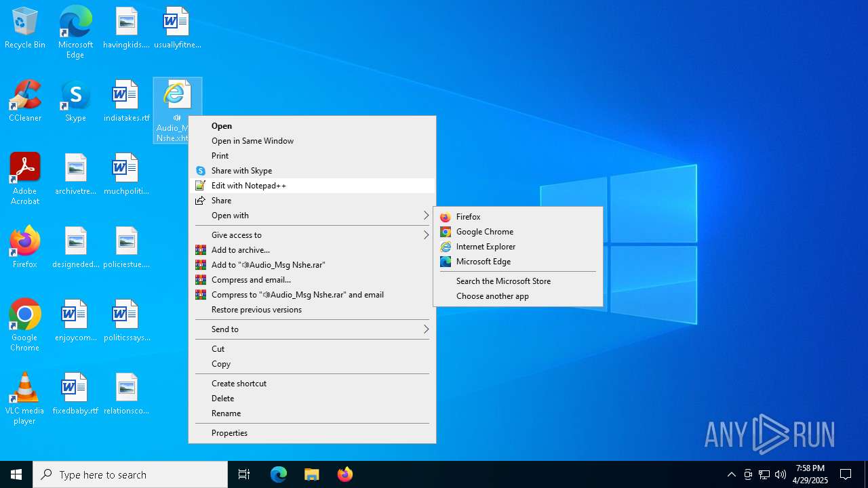Screen dimensions: 868x488
Task: Select the fixedbaby.rtf document icon
Action: pyautogui.click(x=75, y=394)
